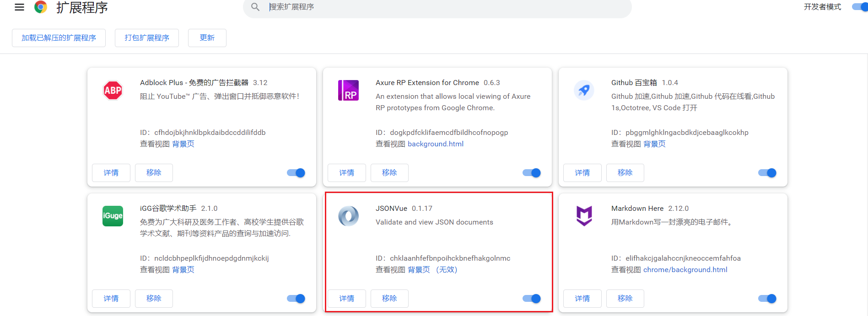Click 移除 for iGG谷歌学术助手

[x=154, y=299]
